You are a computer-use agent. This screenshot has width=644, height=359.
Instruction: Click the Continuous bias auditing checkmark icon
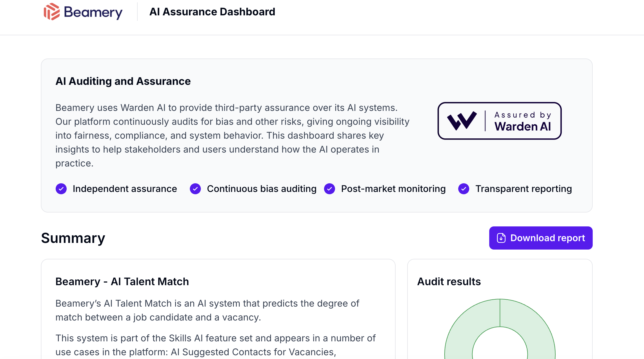[x=195, y=189]
